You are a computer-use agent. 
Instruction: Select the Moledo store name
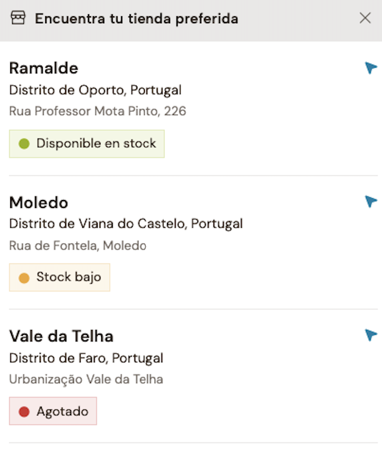(39, 202)
